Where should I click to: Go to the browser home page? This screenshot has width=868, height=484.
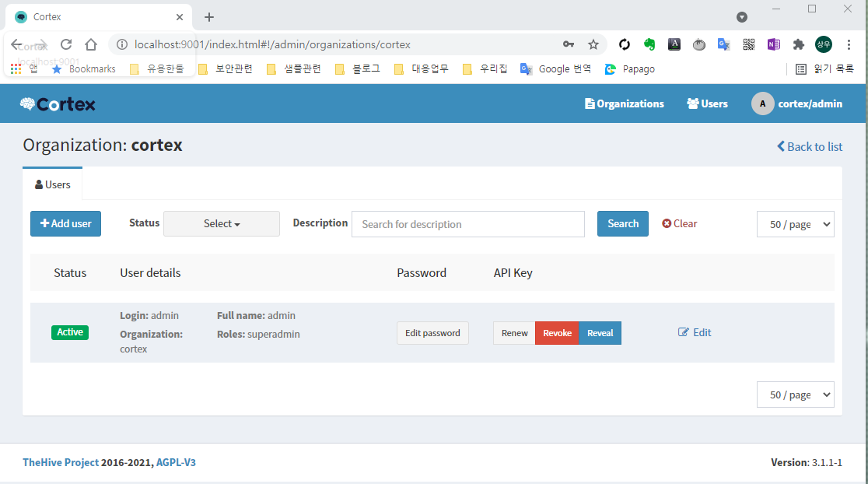tap(91, 44)
